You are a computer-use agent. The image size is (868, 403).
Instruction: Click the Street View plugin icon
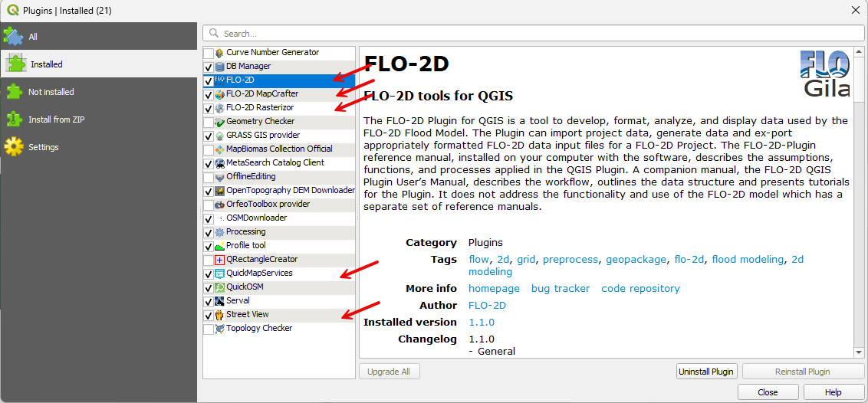[x=219, y=315]
